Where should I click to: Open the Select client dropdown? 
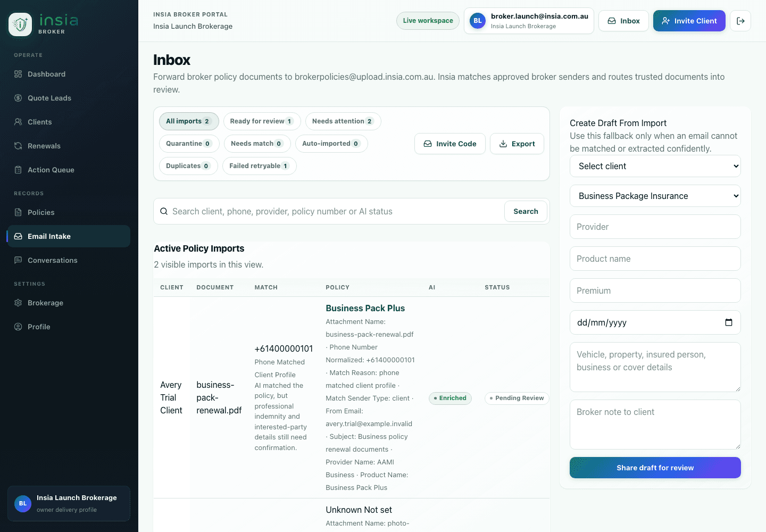[x=655, y=166]
